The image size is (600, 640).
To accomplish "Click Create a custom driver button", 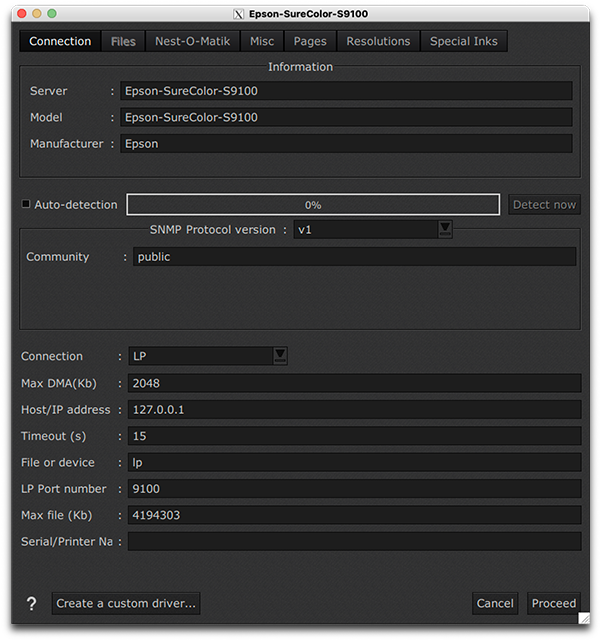I will (126, 603).
